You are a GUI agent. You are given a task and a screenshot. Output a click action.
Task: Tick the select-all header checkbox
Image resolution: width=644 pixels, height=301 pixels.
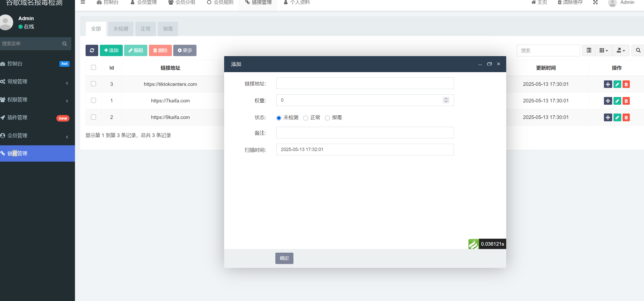94,67
